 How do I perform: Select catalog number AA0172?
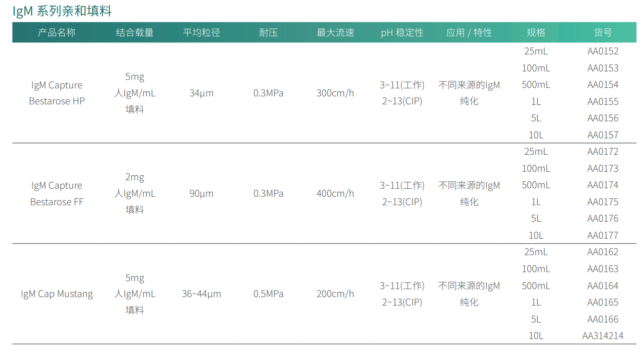tap(603, 151)
